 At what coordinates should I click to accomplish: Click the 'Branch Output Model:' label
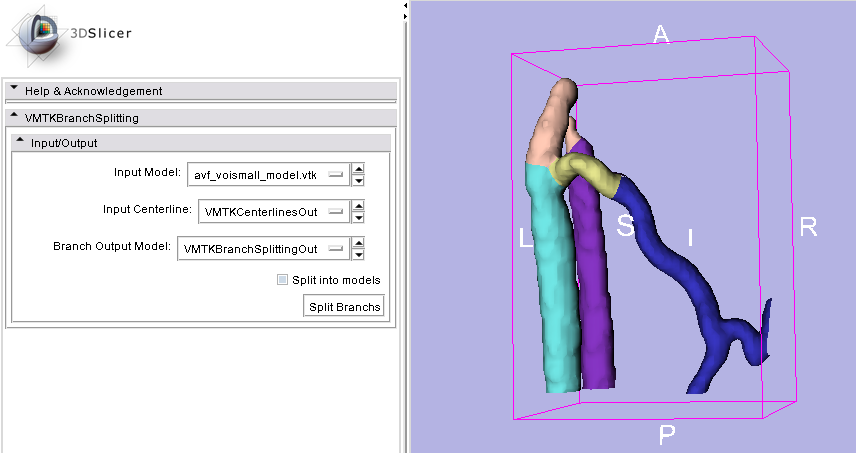pos(111,246)
